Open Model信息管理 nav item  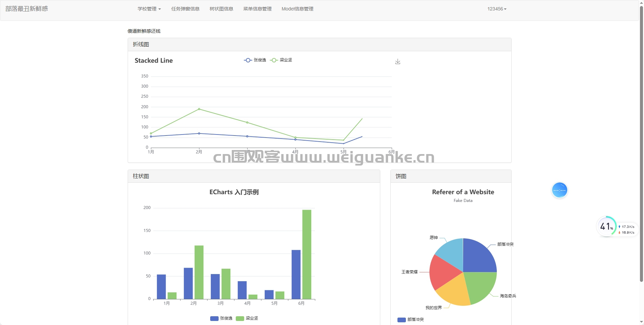297,9
